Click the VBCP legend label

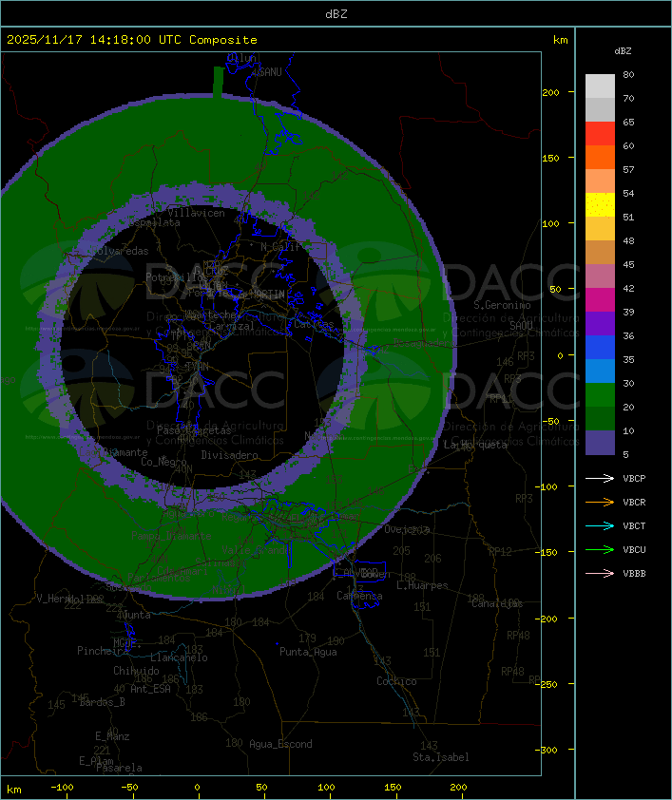coord(634,479)
